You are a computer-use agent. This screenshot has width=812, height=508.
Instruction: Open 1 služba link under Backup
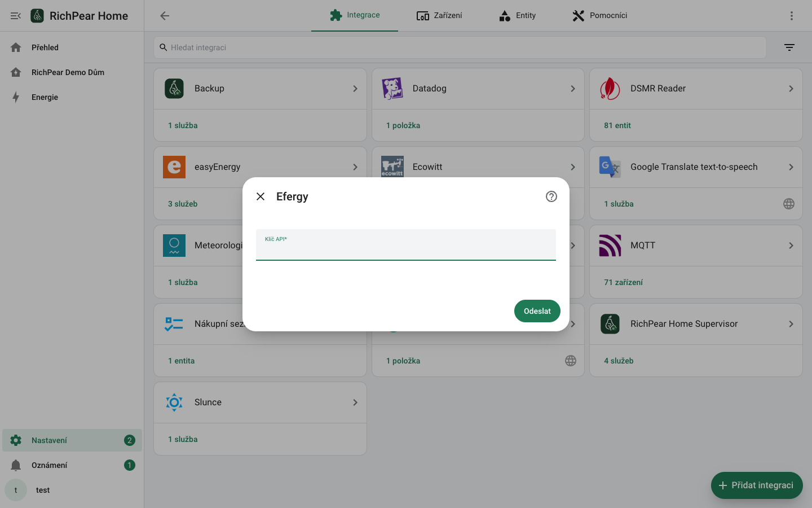click(x=183, y=125)
